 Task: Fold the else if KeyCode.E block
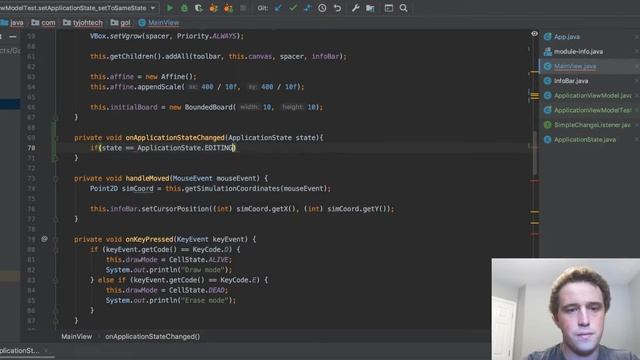pyautogui.click(x=56, y=280)
